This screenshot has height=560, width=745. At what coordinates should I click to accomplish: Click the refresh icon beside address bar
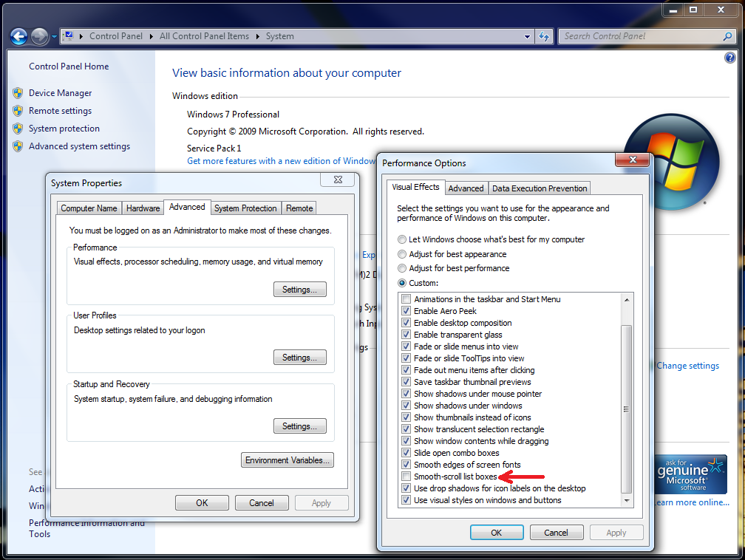(x=544, y=37)
